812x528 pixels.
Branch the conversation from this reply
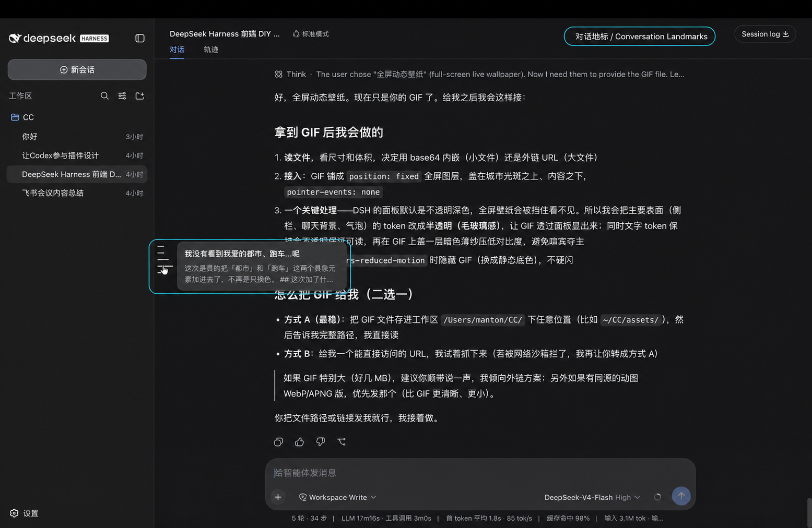click(x=342, y=442)
